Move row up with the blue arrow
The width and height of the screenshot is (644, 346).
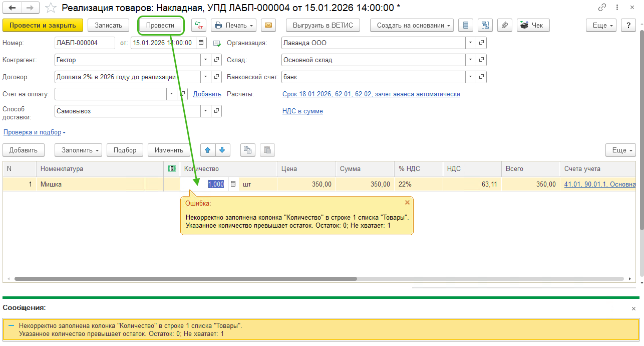tap(208, 150)
